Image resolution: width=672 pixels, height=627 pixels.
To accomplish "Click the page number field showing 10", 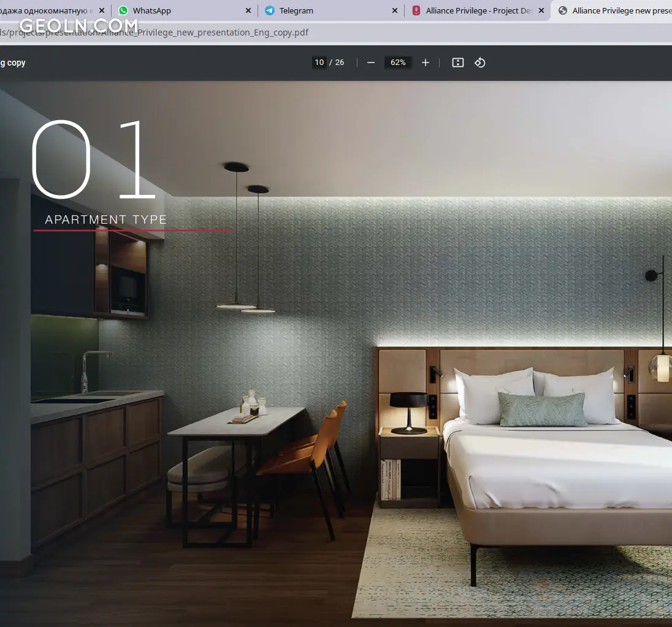I will click(x=319, y=63).
